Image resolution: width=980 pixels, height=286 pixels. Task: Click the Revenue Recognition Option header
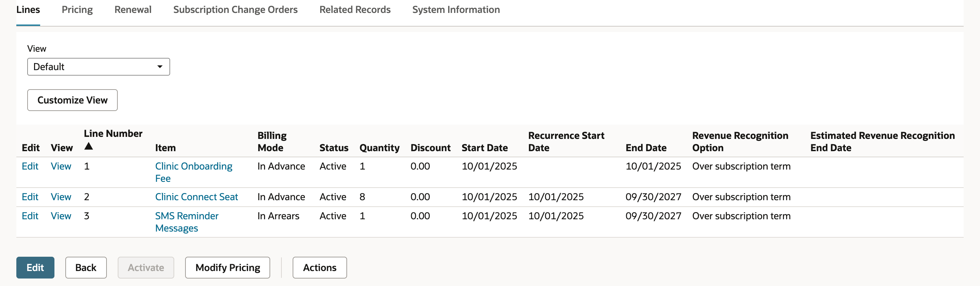(x=740, y=142)
